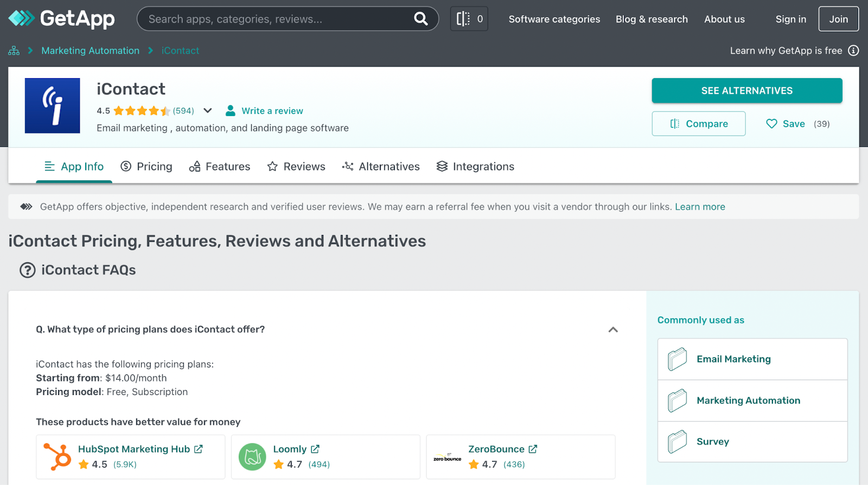This screenshot has width=868, height=485.
Task: Select Email Marketing under Commonly used as
Action: pos(752,359)
